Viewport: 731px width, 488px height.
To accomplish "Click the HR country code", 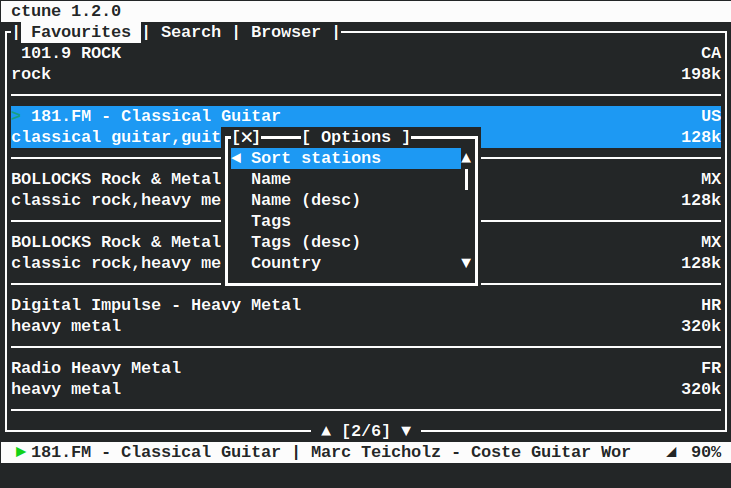I will [711, 305].
